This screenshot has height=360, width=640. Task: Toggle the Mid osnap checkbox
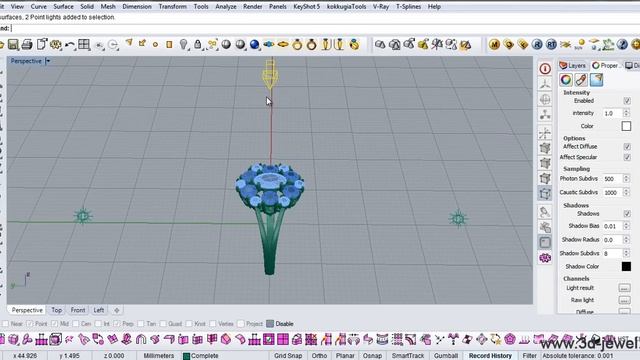click(54, 324)
